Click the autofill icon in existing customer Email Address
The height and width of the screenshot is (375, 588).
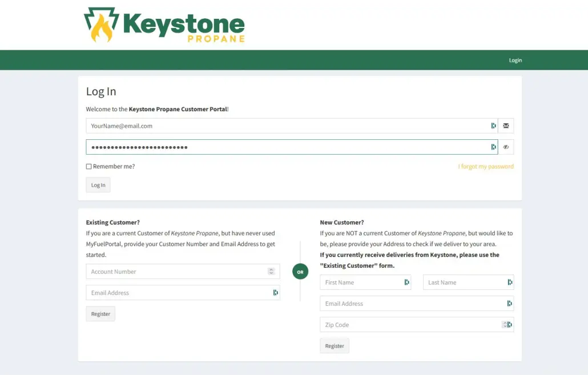coord(275,292)
